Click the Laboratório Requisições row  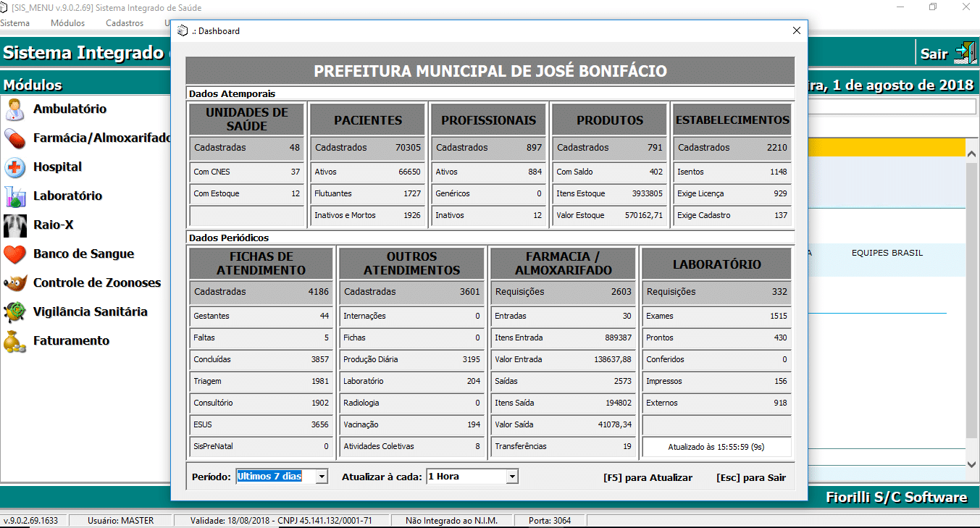click(716, 292)
